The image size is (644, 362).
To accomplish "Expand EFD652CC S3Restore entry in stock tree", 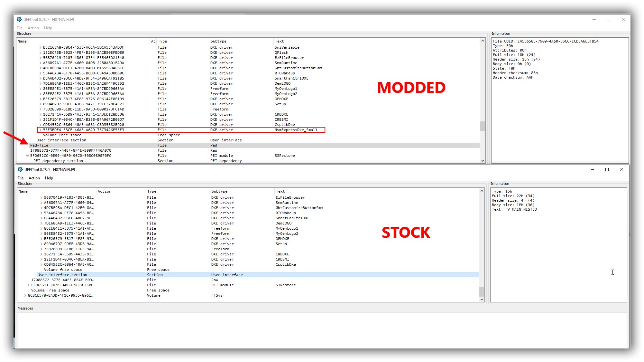I will click(28, 285).
